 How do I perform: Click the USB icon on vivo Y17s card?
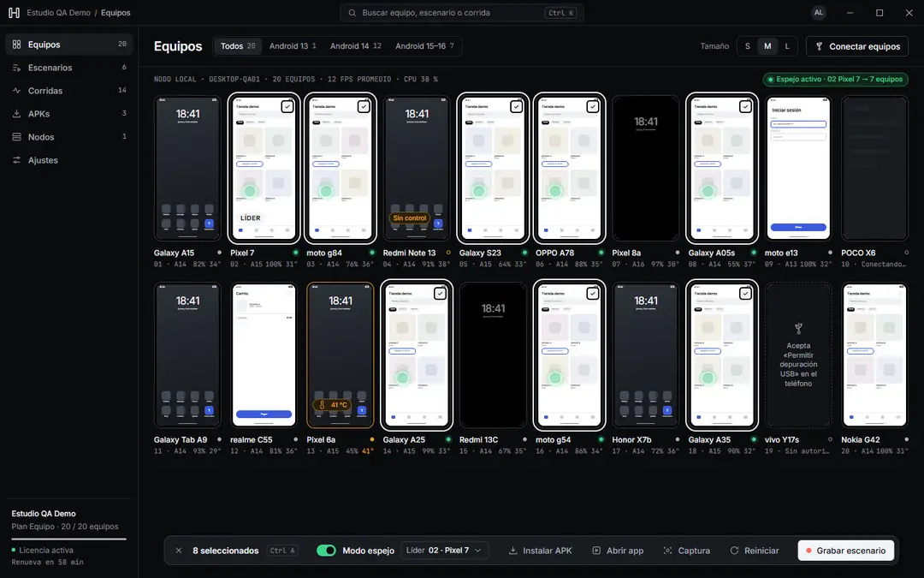(x=798, y=328)
